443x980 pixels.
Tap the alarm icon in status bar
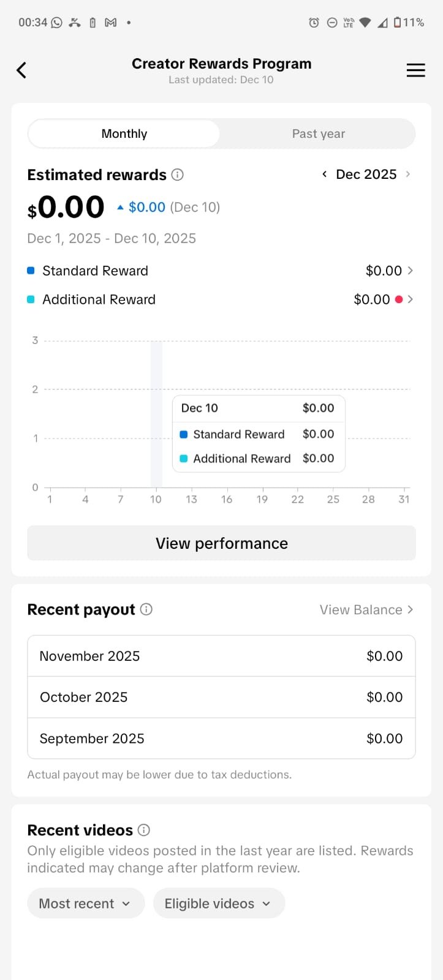point(314,23)
